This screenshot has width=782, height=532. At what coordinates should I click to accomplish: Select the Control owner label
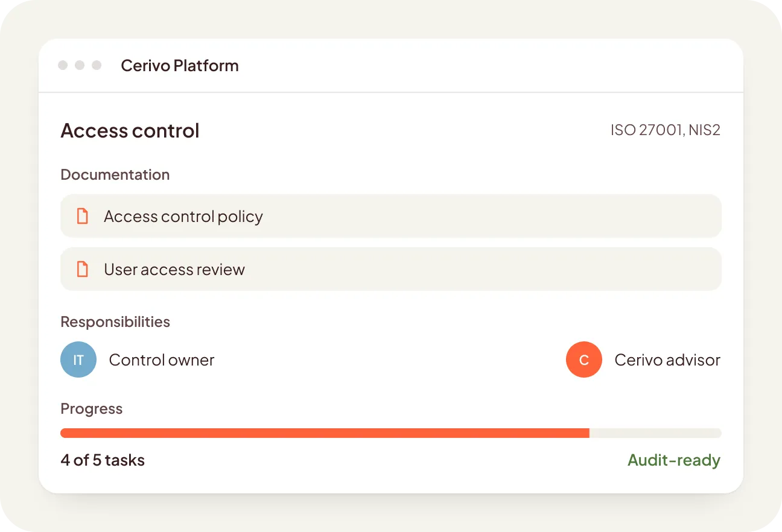[162, 360]
